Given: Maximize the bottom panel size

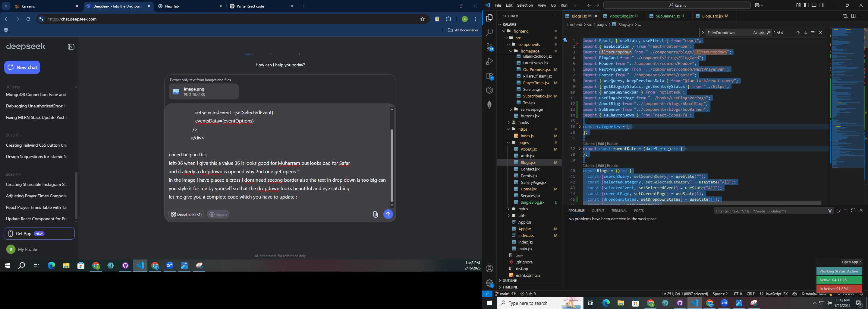Looking at the screenshot, I should point(853,211).
